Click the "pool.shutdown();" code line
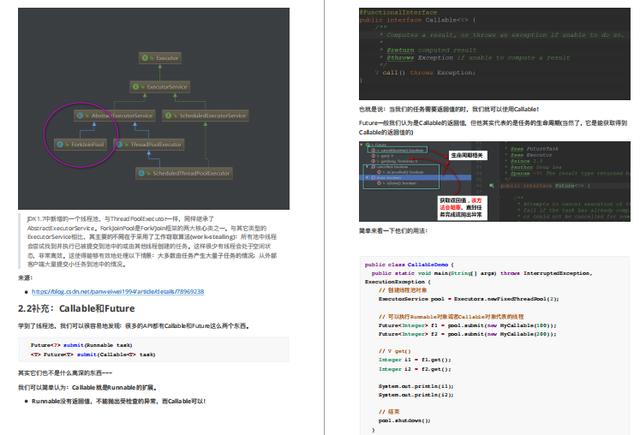640x435 pixels. [404, 420]
